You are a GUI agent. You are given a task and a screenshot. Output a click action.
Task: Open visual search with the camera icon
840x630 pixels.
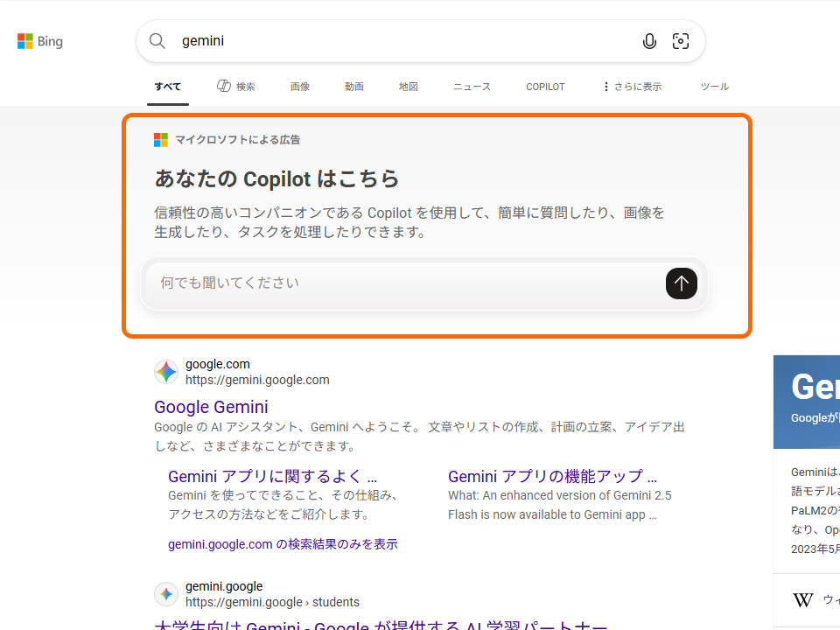pyautogui.click(x=681, y=41)
